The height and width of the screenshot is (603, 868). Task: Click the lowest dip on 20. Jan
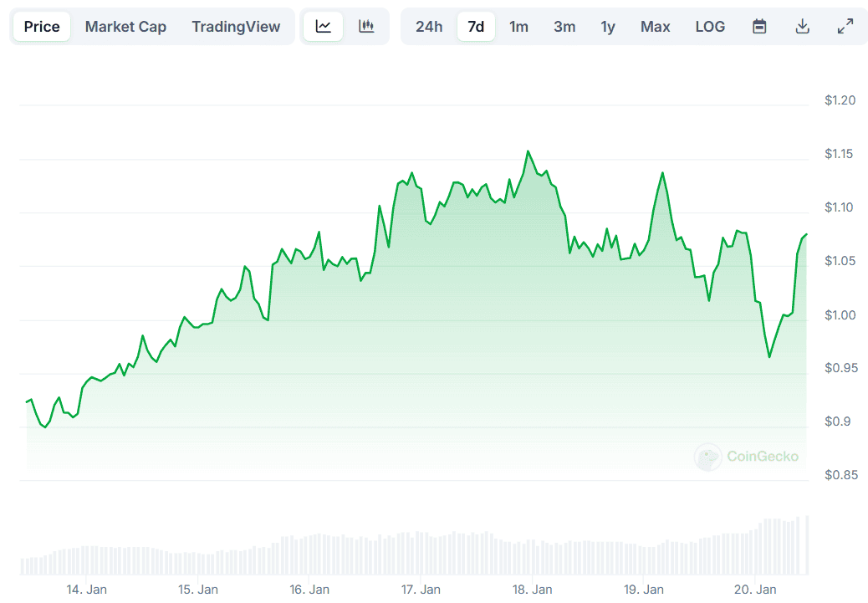tap(769, 356)
